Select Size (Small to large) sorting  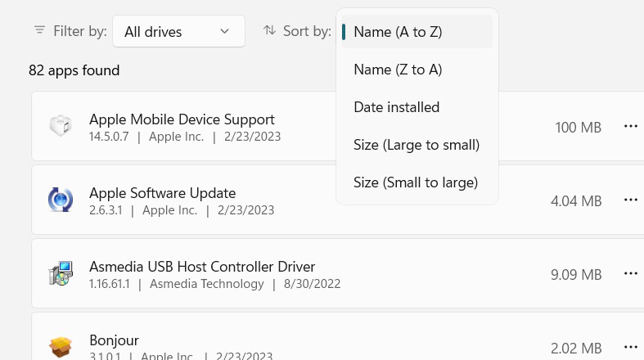(x=416, y=182)
